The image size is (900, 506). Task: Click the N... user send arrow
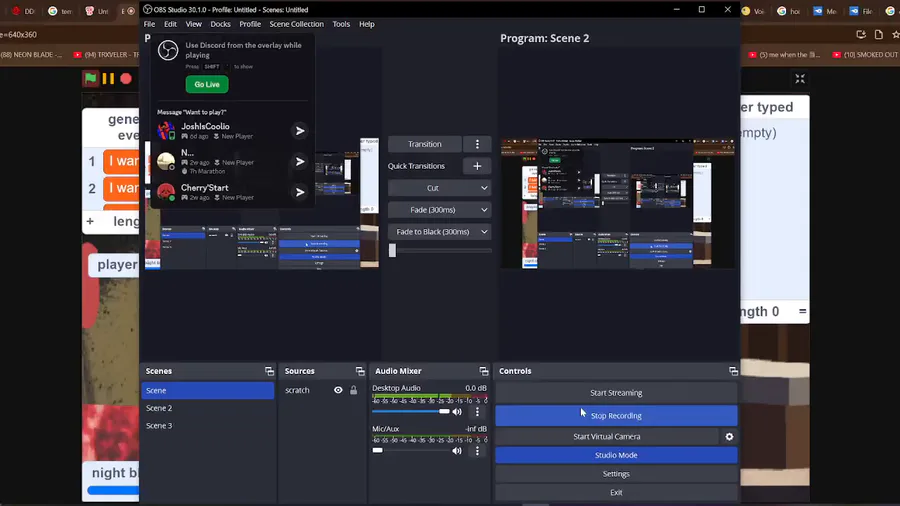pyautogui.click(x=300, y=162)
